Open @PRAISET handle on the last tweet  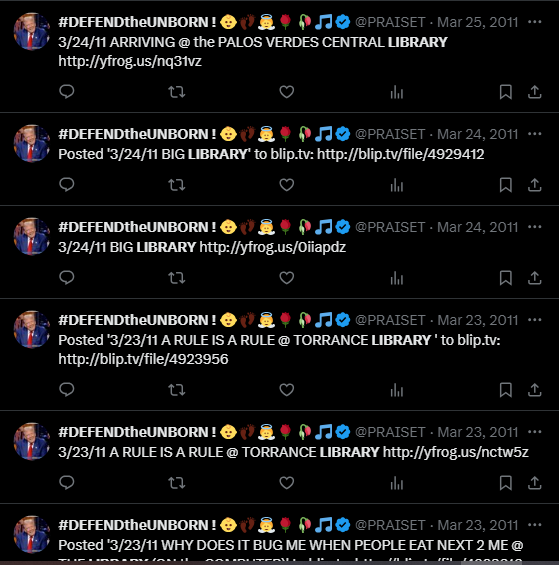[390, 525]
